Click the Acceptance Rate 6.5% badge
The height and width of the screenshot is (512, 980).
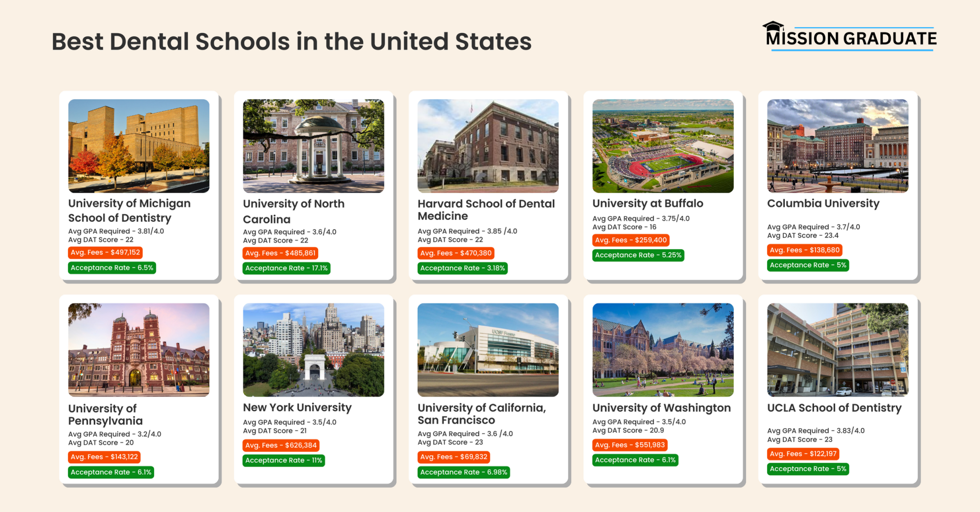pos(112,268)
